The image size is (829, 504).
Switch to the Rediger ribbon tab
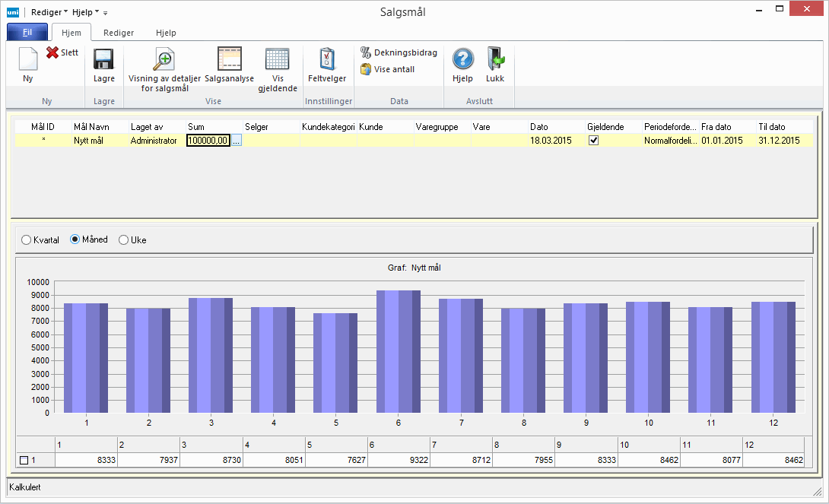119,33
